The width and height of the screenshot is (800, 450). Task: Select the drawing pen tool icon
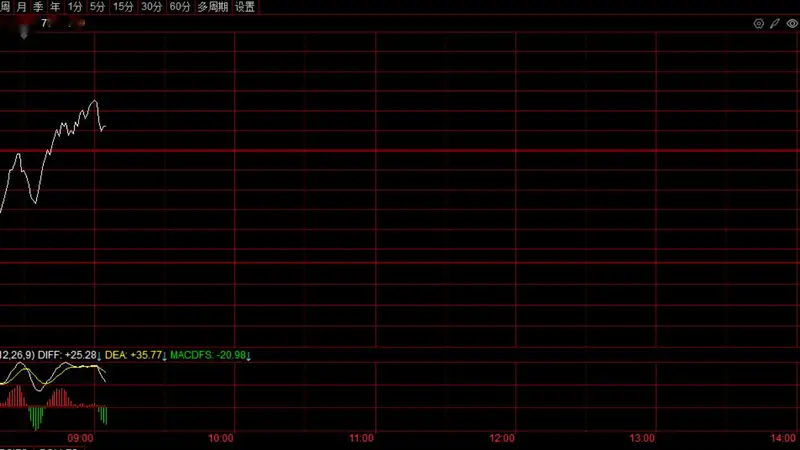point(775,23)
